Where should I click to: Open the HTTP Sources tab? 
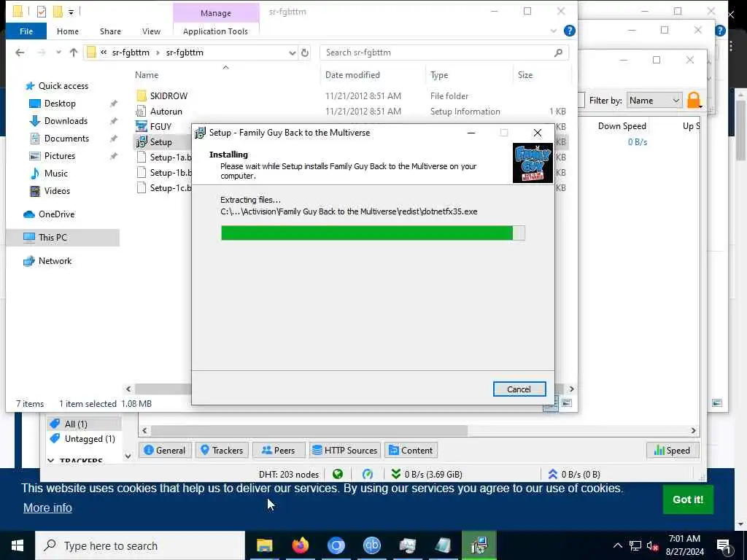345,451
